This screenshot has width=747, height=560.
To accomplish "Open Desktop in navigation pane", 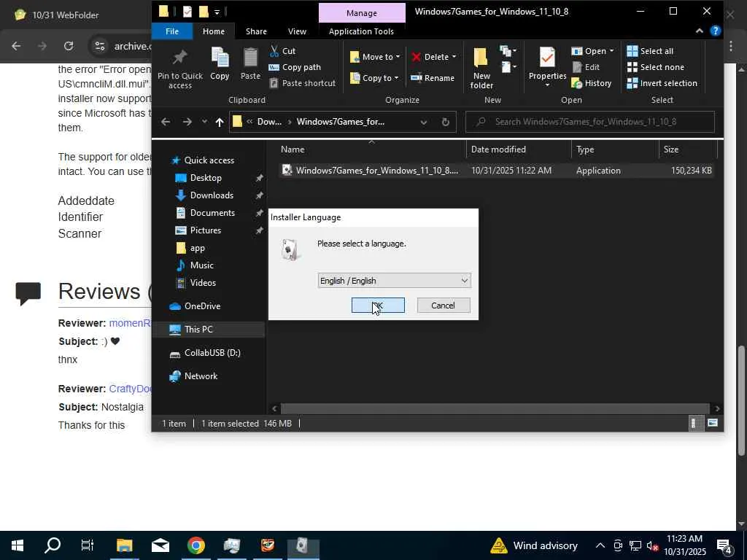I will [x=205, y=178].
